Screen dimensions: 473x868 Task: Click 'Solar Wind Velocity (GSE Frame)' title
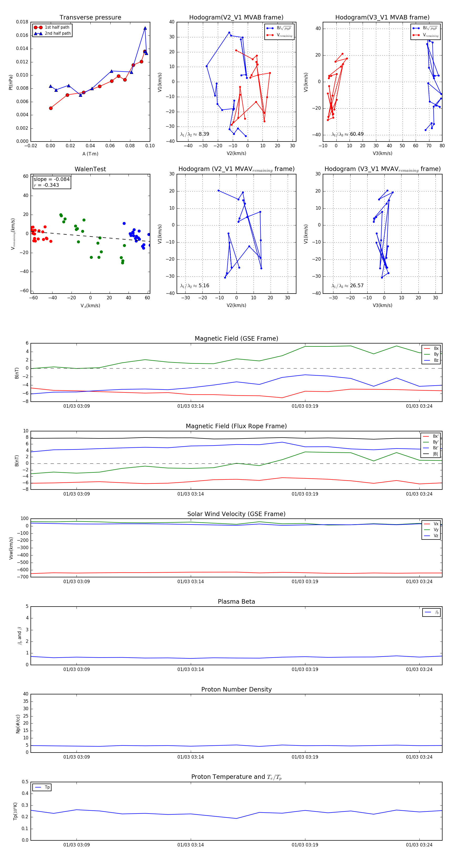point(236,514)
